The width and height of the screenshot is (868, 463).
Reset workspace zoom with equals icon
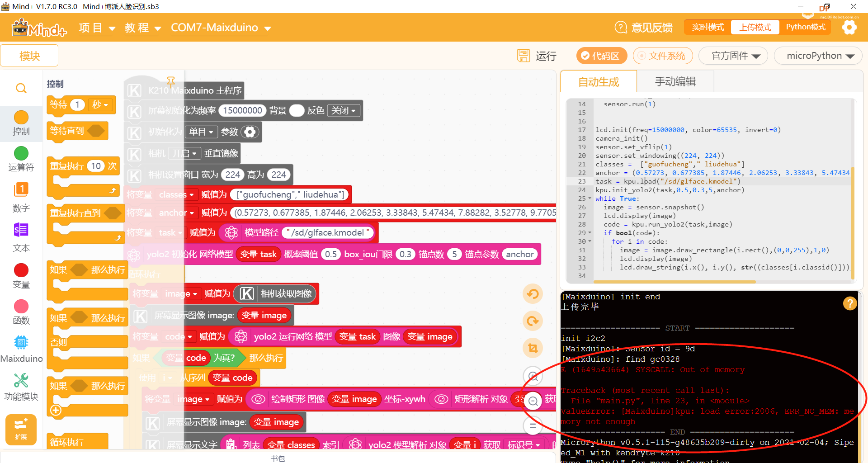click(533, 425)
